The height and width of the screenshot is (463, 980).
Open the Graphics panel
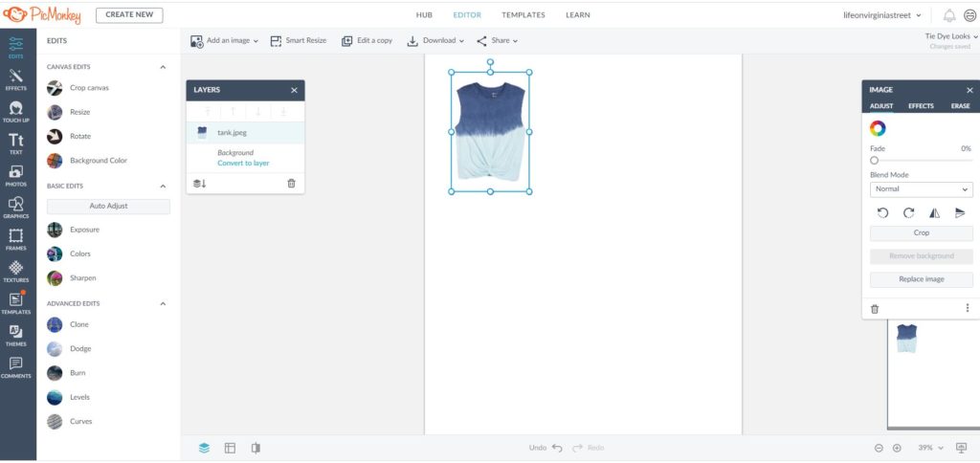point(16,208)
